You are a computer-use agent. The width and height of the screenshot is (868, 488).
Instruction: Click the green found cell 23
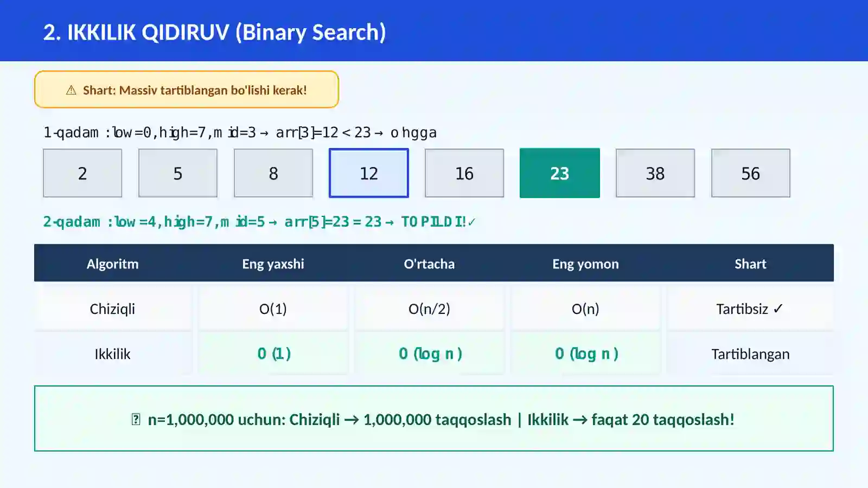[560, 173]
